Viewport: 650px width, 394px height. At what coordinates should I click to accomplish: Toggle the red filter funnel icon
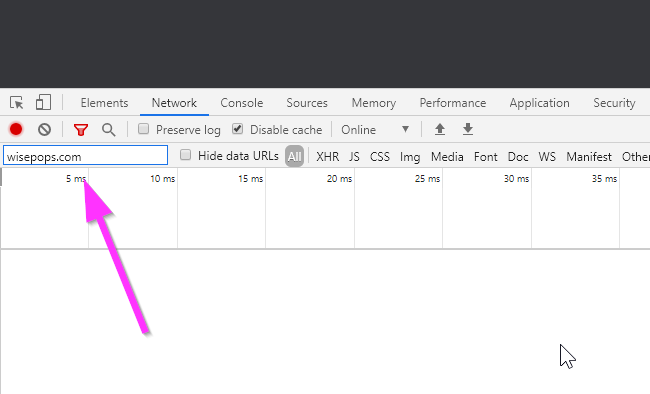[81, 130]
